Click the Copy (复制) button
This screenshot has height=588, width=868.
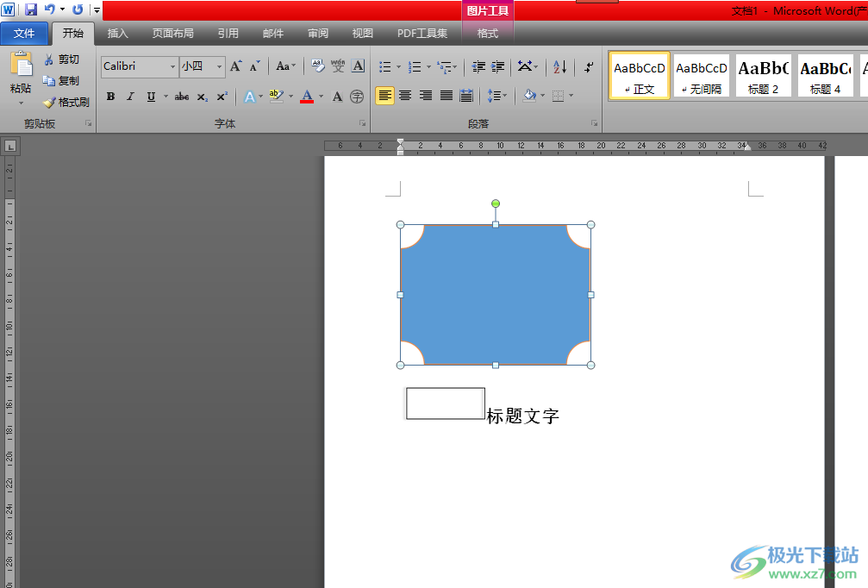[61, 81]
